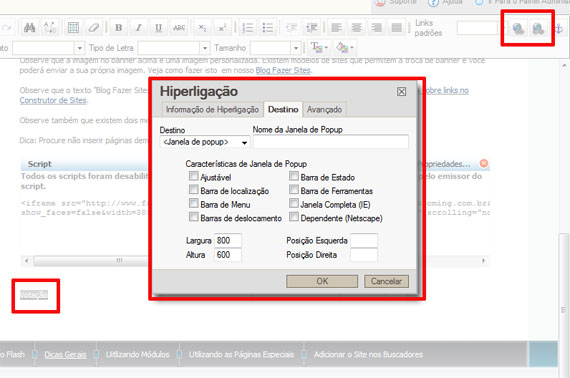Center align the text
This screenshot has height=378, width=570.
click(357, 28)
